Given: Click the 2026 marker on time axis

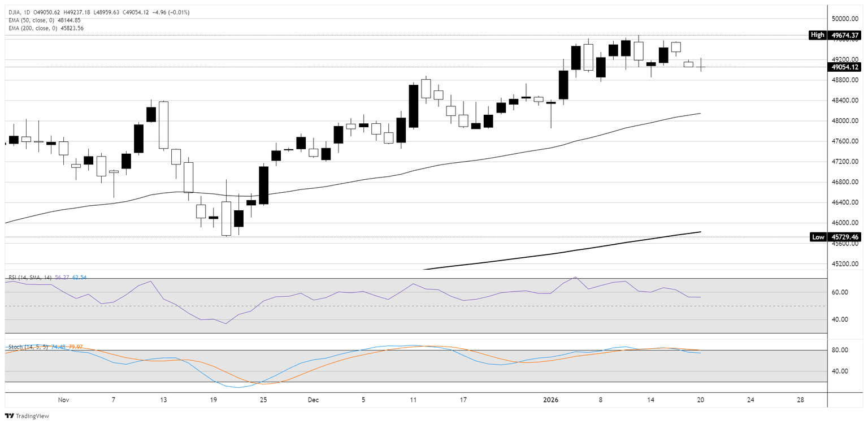Looking at the screenshot, I should (x=550, y=400).
